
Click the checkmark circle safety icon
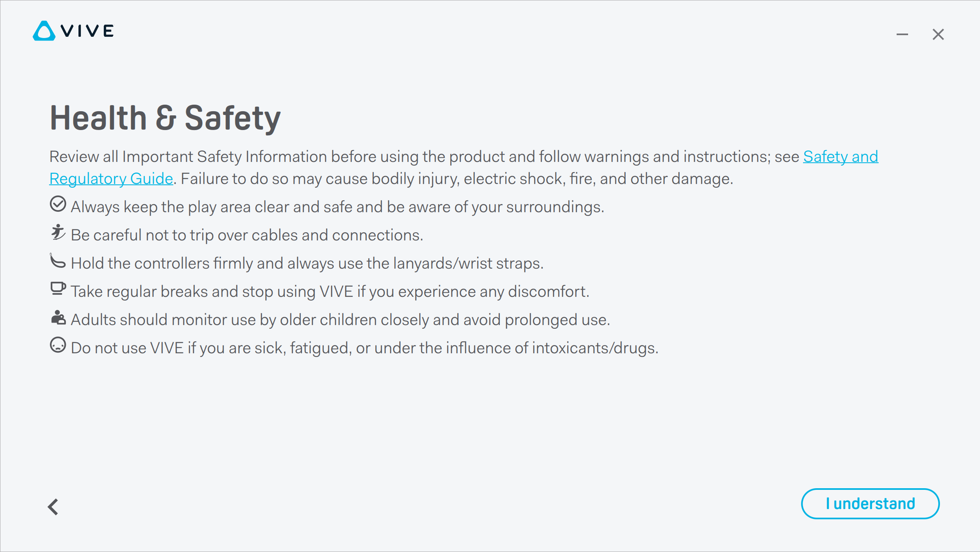coord(58,204)
